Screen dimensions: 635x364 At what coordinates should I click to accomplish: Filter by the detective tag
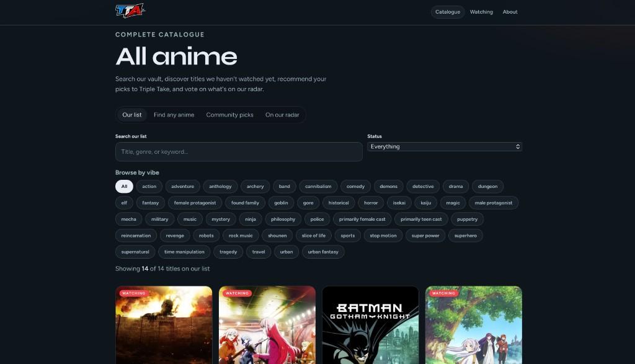[x=423, y=187]
